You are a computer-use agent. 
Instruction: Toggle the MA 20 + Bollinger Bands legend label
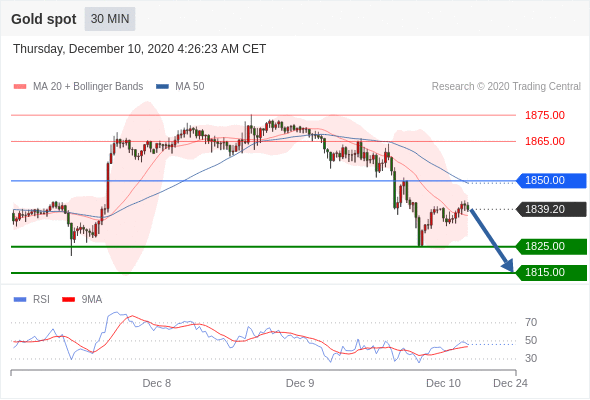click(x=88, y=87)
